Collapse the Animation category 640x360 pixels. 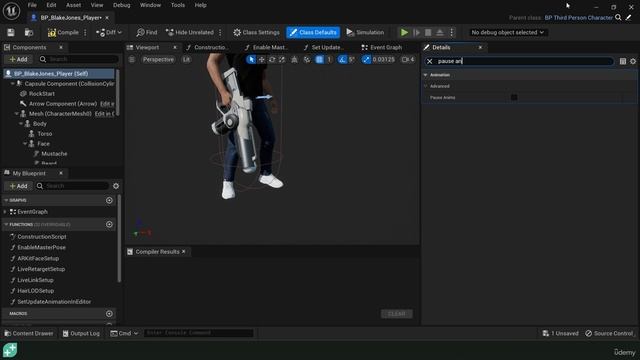point(425,75)
